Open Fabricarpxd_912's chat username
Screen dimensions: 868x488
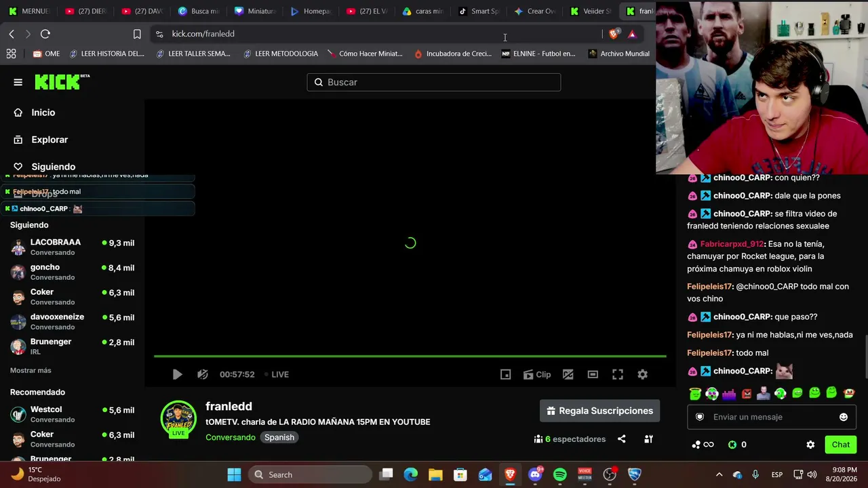(x=732, y=244)
